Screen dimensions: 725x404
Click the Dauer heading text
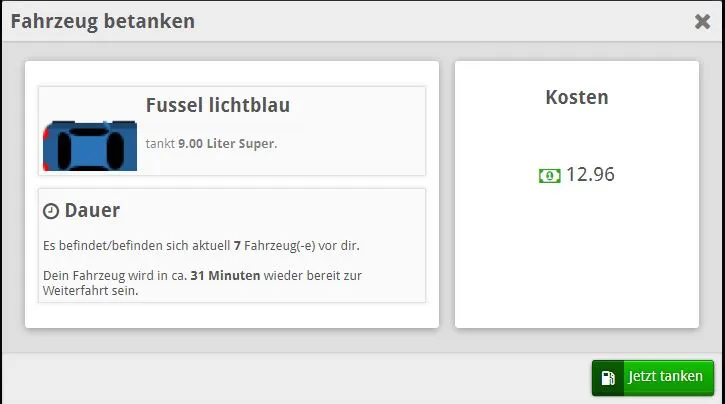92,211
